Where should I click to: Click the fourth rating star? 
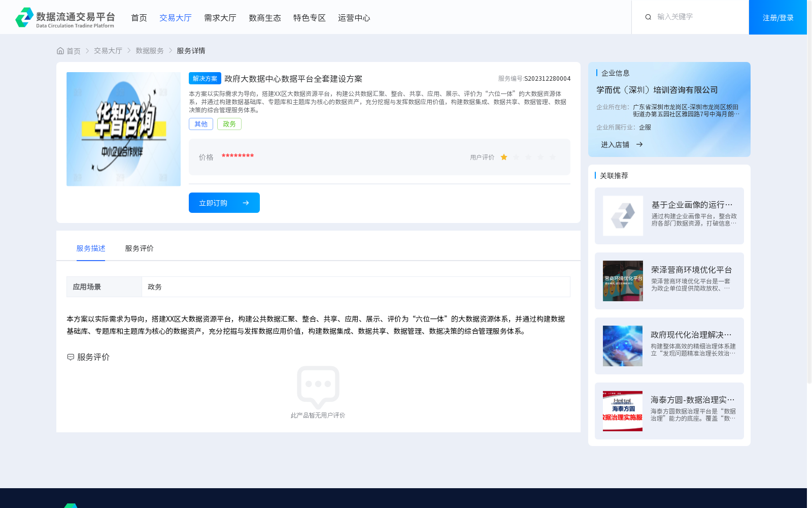pyautogui.click(x=540, y=157)
